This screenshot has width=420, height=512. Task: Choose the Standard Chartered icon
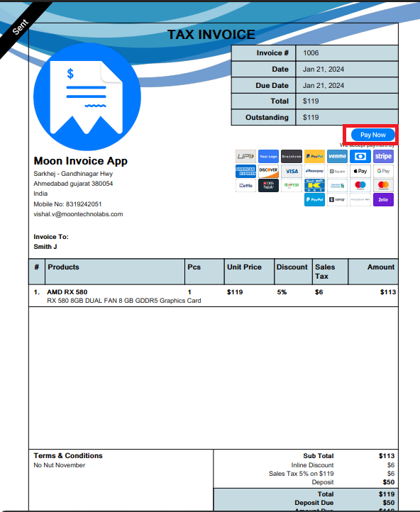pyautogui.click(x=338, y=186)
